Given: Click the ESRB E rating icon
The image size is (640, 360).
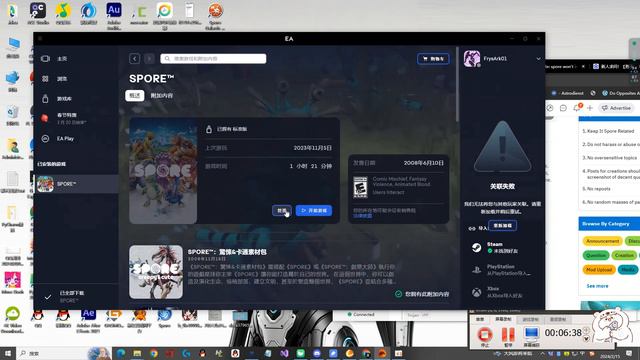Looking at the screenshot, I should click(360, 187).
